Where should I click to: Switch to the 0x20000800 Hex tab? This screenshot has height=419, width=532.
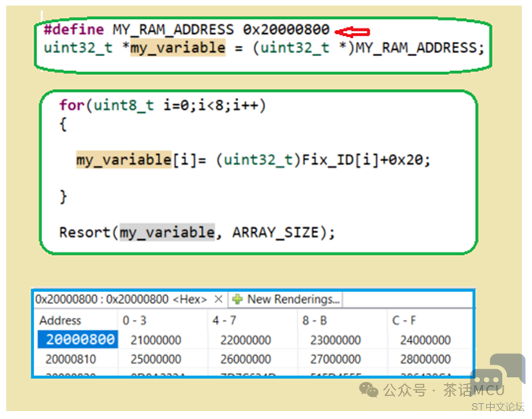coord(121,300)
